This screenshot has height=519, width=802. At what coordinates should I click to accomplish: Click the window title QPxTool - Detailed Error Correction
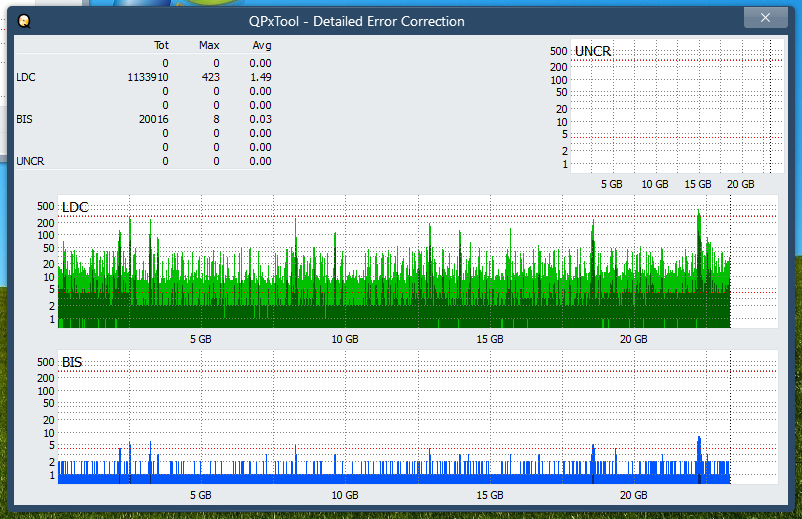[357, 21]
